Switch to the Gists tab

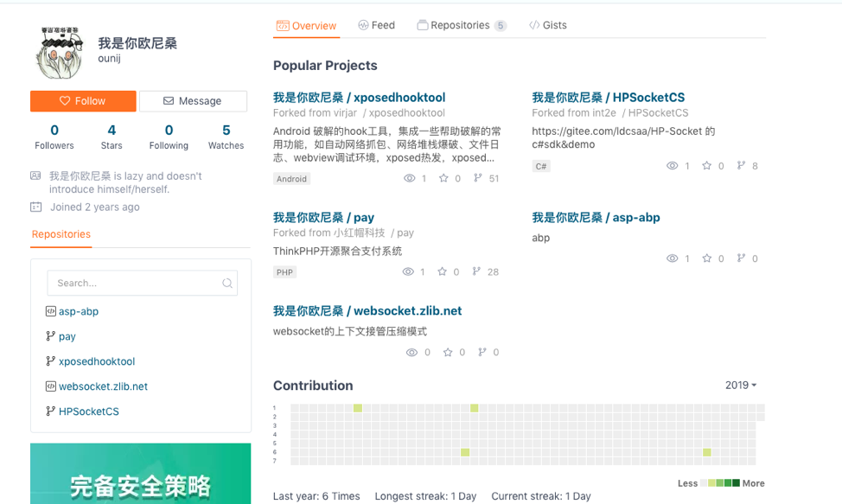pos(548,25)
